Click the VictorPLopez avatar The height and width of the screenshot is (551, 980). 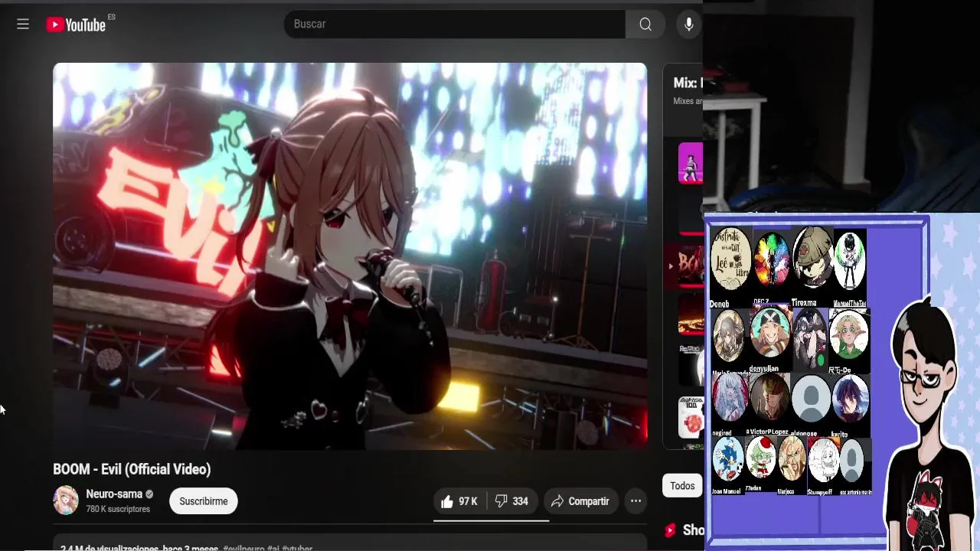769,397
